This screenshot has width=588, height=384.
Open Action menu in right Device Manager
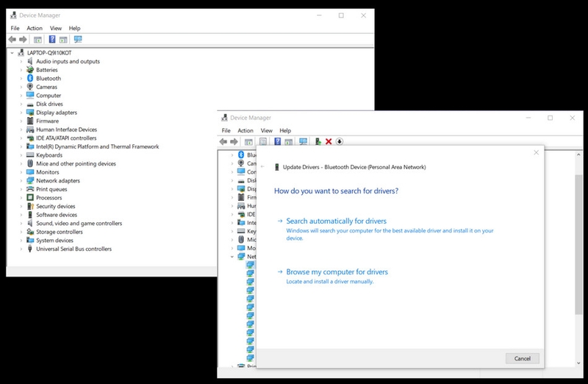[245, 131]
